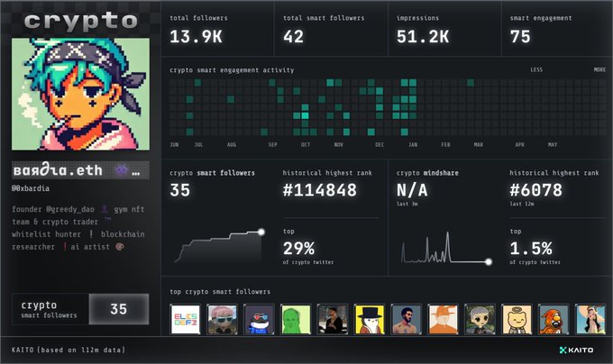Open the orange hat figure avatar
613x364 pixels.
coord(444,320)
